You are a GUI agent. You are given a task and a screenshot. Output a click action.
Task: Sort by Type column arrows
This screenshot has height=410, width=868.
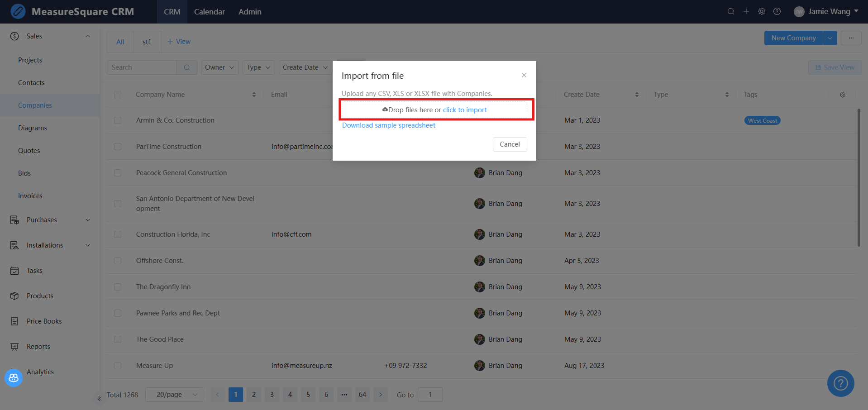click(x=727, y=95)
